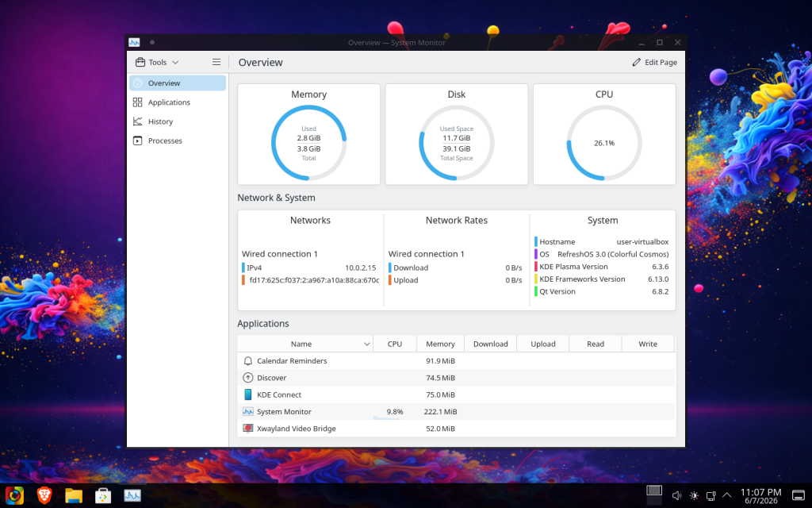Screen dimensions: 812x508
Task: Select the System Monitor application row
Action: coord(456,412)
